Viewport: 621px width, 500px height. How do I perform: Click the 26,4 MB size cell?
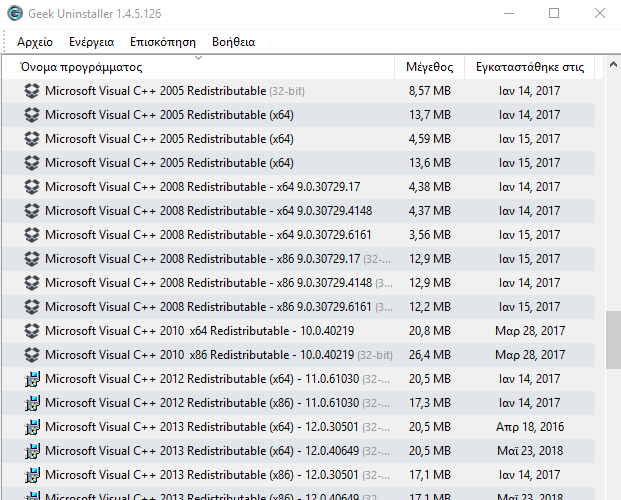pyautogui.click(x=430, y=355)
